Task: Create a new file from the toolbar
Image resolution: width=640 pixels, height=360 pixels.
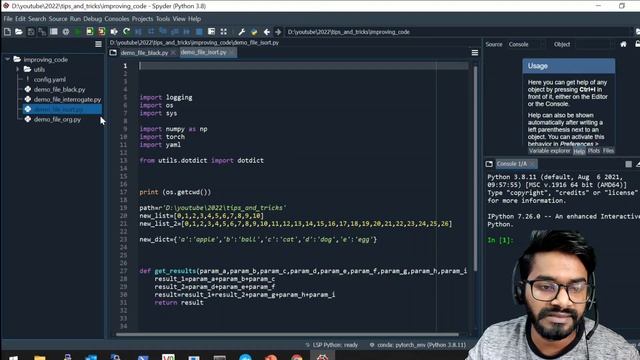Action: coord(7,32)
